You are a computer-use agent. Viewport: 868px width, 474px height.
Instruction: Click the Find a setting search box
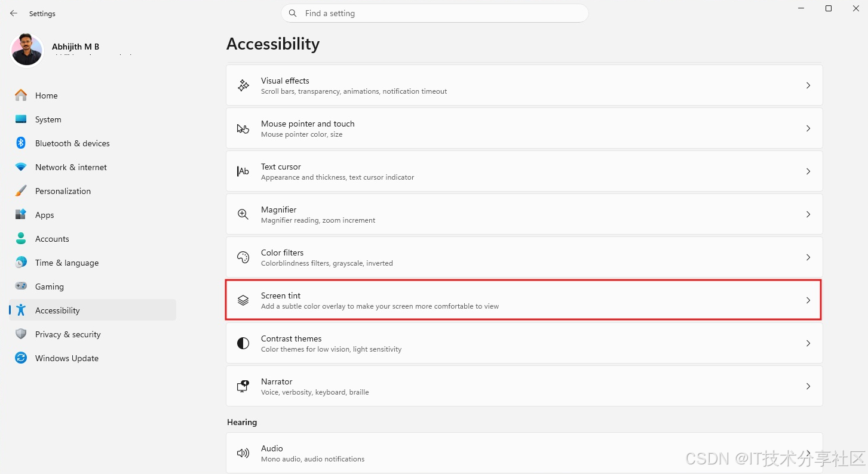(x=435, y=13)
